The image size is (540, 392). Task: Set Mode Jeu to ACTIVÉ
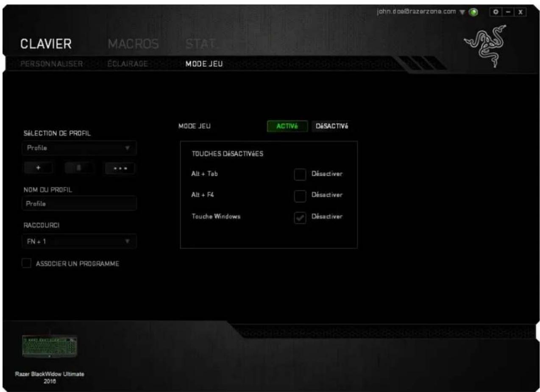[288, 127]
